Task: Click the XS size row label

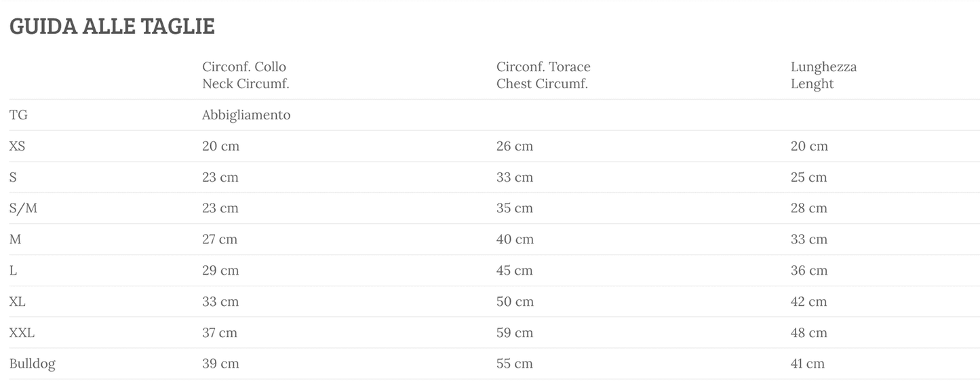Action: click(x=18, y=147)
